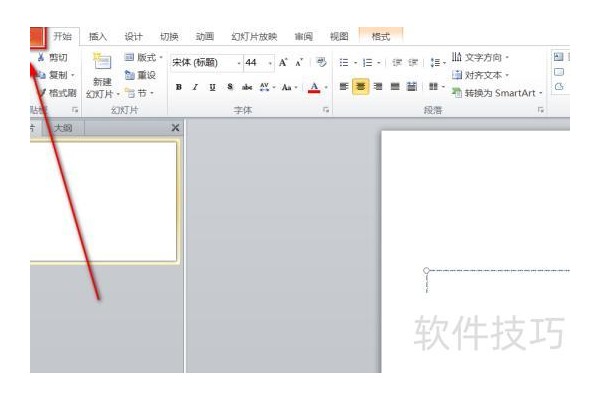The image size is (600, 400).
Task: Open character spacing AV menu
Action: click(267, 87)
